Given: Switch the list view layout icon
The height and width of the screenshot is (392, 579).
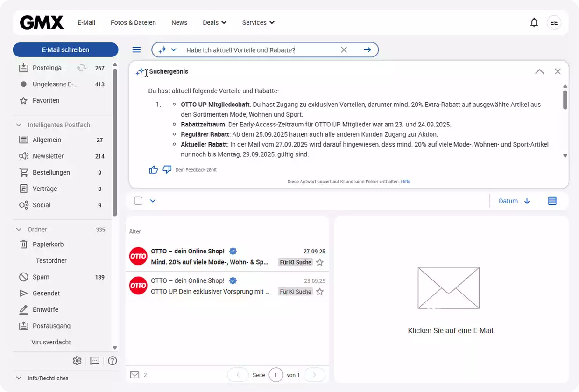Looking at the screenshot, I should click(x=552, y=201).
